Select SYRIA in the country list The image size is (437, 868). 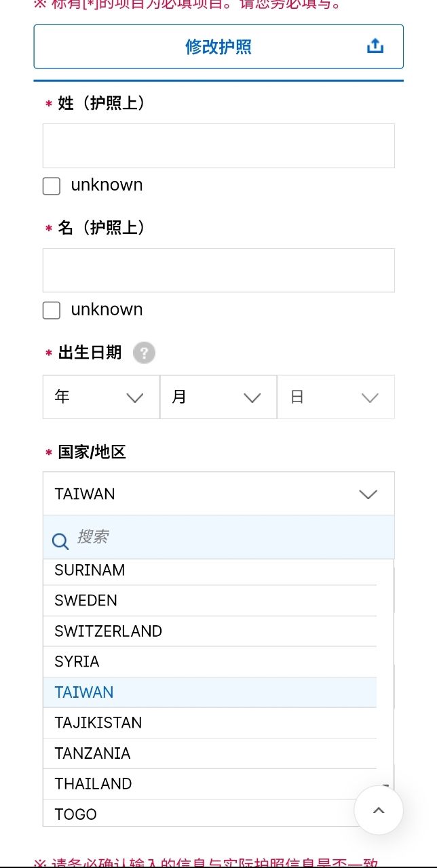click(210, 662)
